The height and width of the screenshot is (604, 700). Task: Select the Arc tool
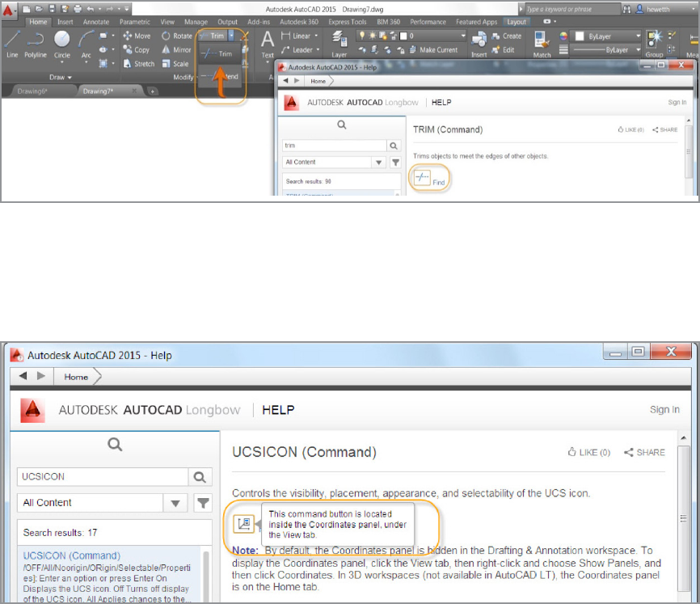(x=86, y=44)
